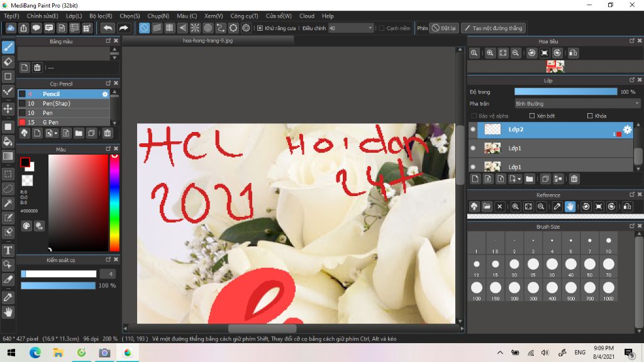Click the navigator preview thumbnail
Image resolution: width=644 pixels, height=362 pixels.
click(x=555, y=66)
